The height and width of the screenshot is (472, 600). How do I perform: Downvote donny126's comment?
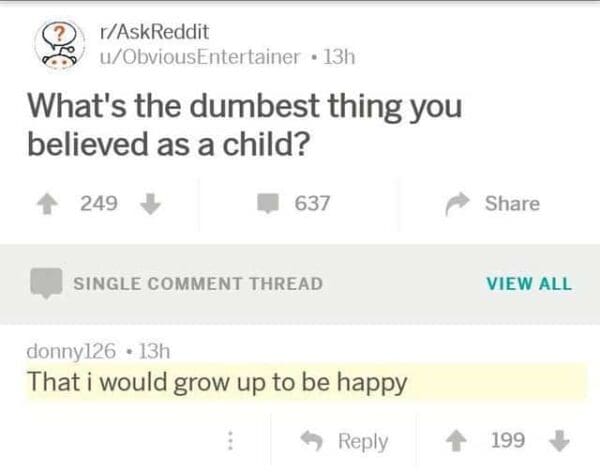click(561, 440)
